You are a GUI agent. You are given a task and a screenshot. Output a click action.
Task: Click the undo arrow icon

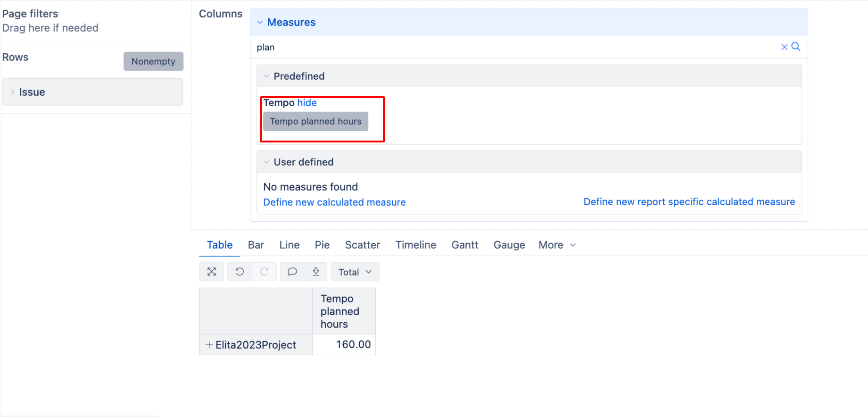pyautogui.click(x=240, y=272)
